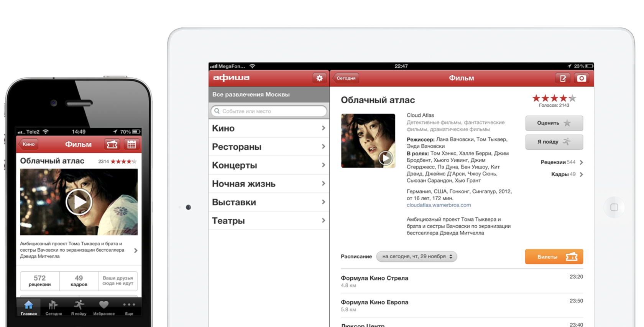The width and height of the screenshot is (644, 327).
Task: Switch to the Сегодня tab on iPhone
Action: 54,308
